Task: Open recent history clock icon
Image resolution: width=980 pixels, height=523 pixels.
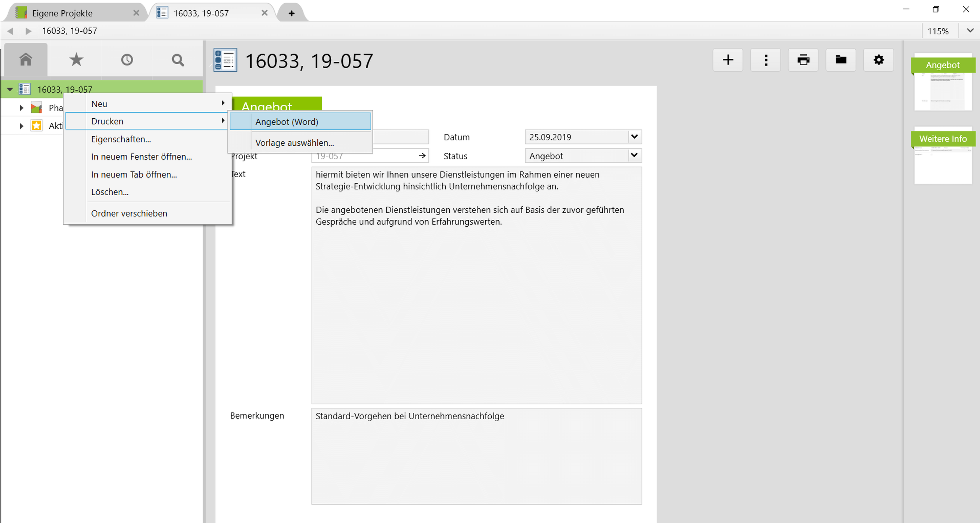Action: click(x=127, y=60)
